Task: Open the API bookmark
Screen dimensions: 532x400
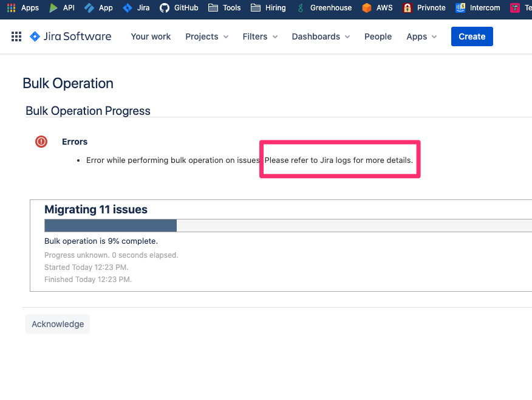Action: tap(62, 7)
